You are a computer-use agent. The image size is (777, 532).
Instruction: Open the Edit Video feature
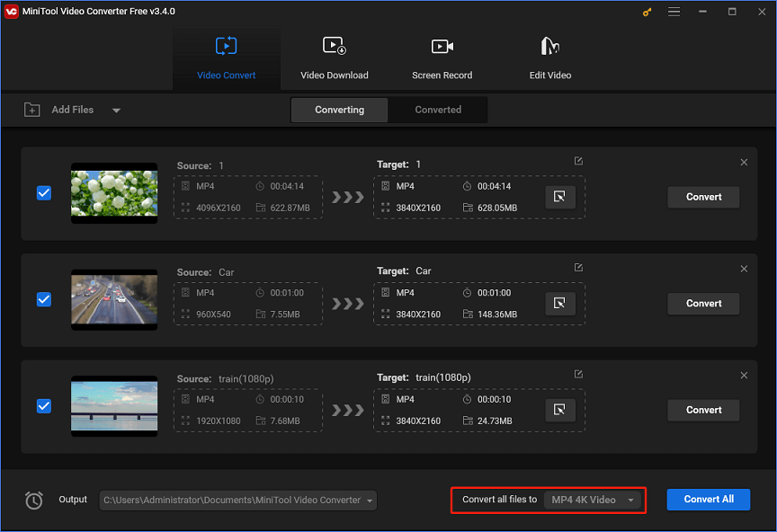click(x=549, y=56)
